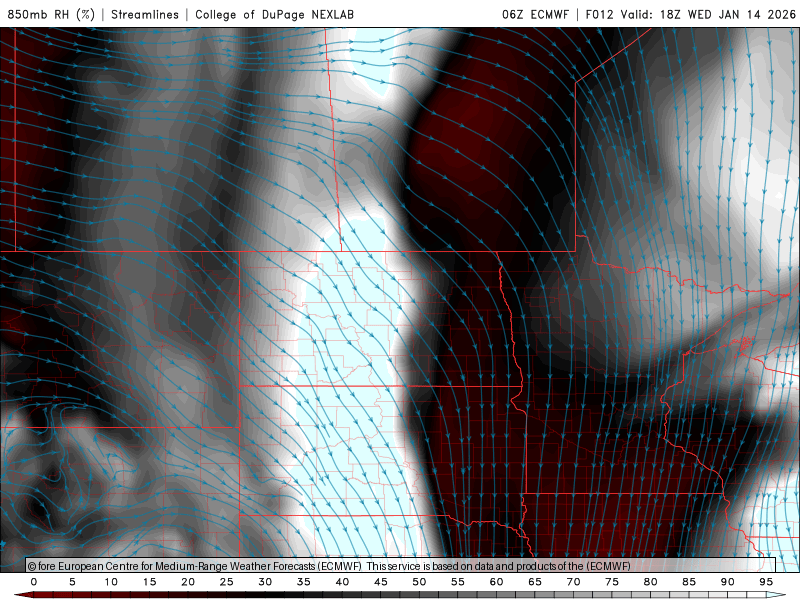
Task: Click "College of DuPage NEXLAB" header text
Action: tap(274, 14)
